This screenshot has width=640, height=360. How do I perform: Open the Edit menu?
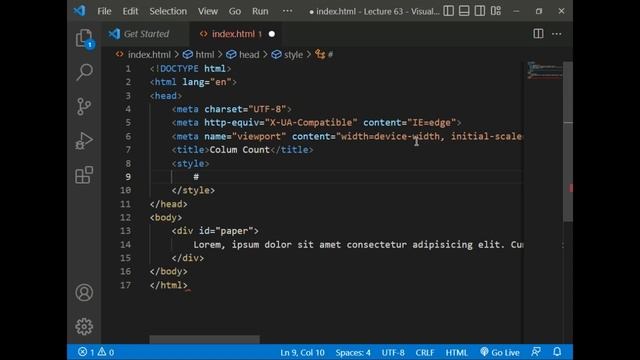click(x=130, y=11)
